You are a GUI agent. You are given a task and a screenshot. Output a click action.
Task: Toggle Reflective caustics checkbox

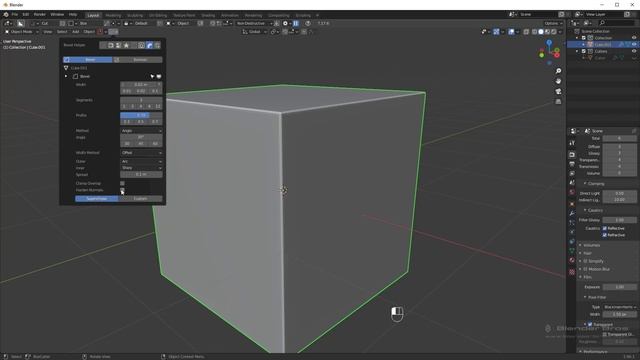[x=604, y=229]
